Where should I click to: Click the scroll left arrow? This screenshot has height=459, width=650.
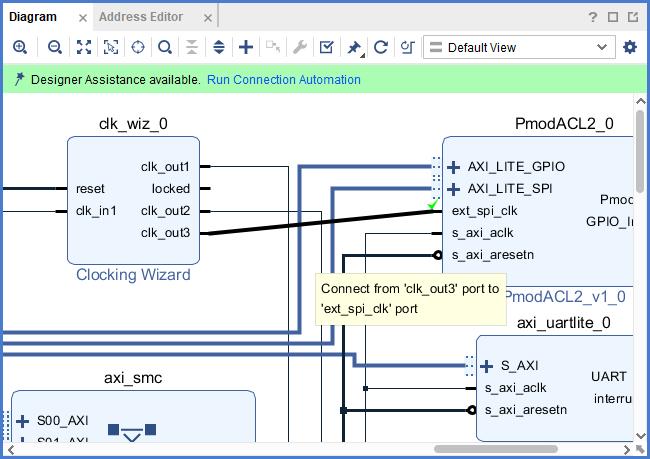(x=10, y=449)
